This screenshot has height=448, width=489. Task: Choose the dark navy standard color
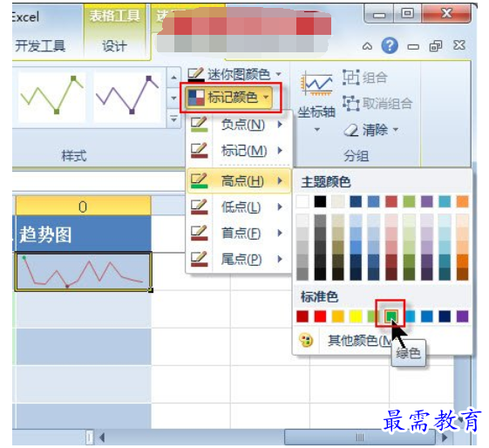tap(445, 316)
